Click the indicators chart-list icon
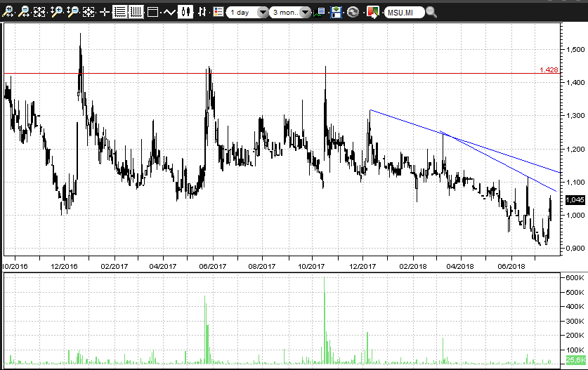The image size is (588, 370). pos(320,12)
